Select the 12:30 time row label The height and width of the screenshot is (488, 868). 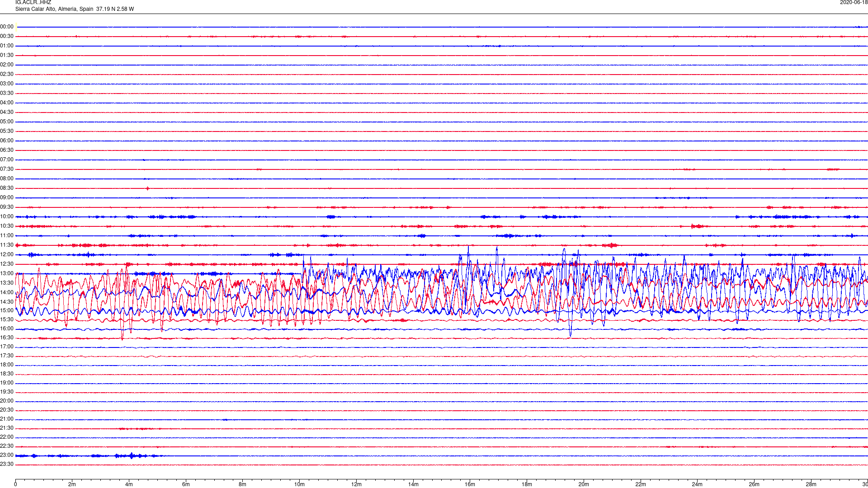tap(7, 264)
